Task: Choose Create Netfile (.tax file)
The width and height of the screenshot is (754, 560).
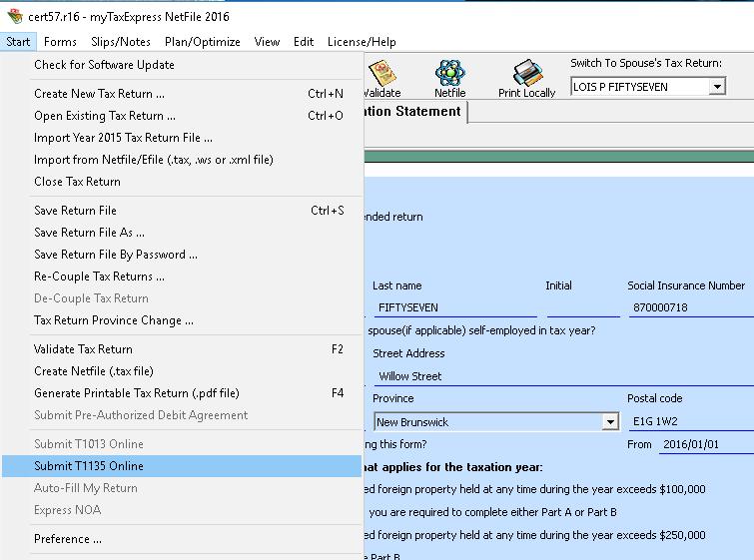Action: point(182,371)
